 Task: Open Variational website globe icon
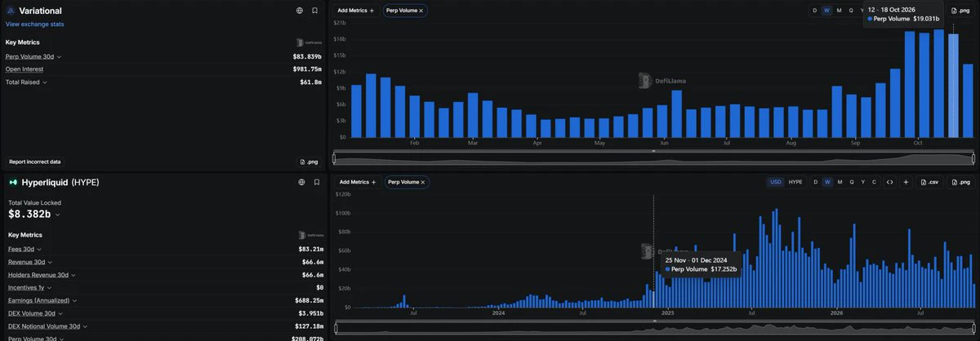click(x=301, y=11)
